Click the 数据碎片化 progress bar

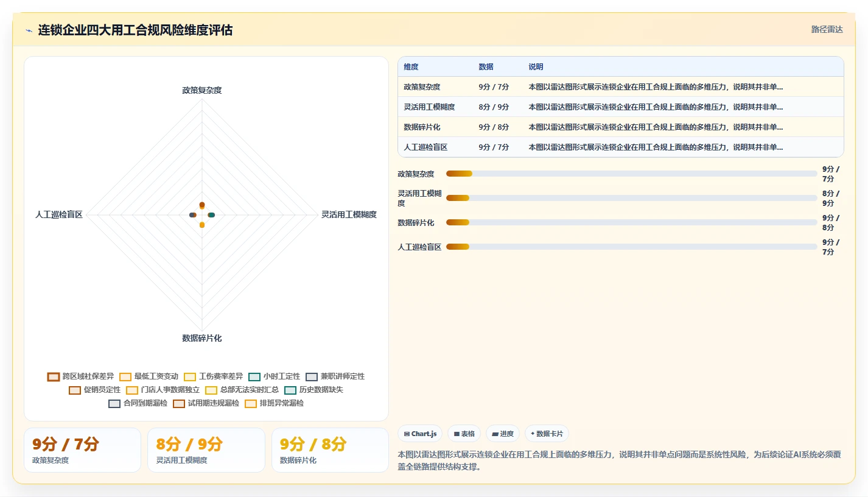(631, 222)
